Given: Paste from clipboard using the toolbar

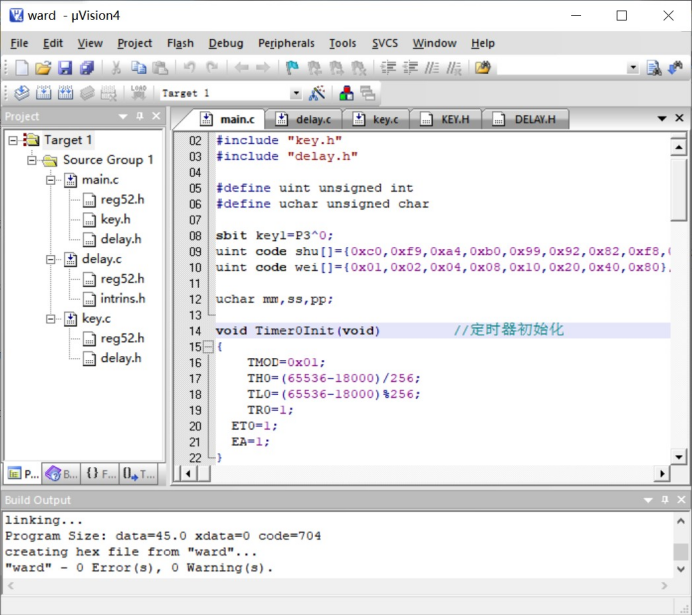Looking at the screenshot, I should (x=160, y=68).
